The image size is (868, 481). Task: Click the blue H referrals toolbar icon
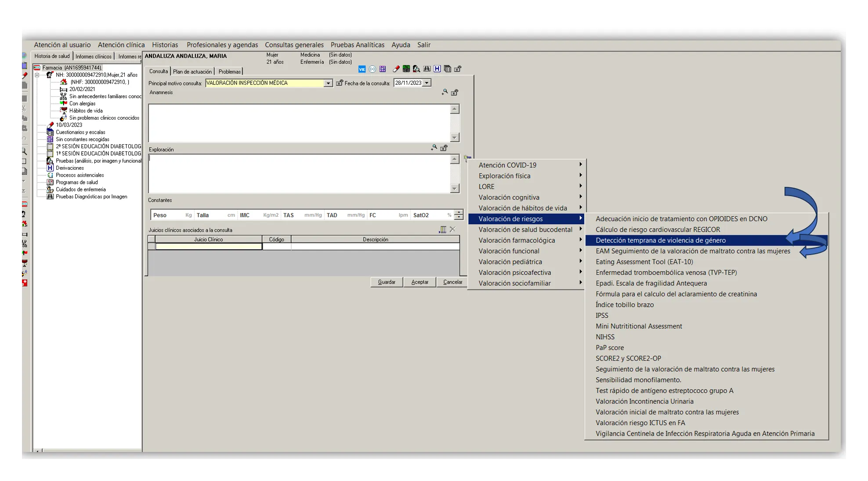pyautogui.click(x=437, y=69)
